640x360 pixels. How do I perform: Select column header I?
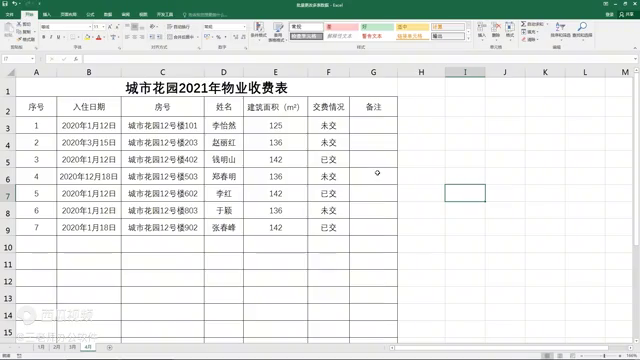[465, 72]
